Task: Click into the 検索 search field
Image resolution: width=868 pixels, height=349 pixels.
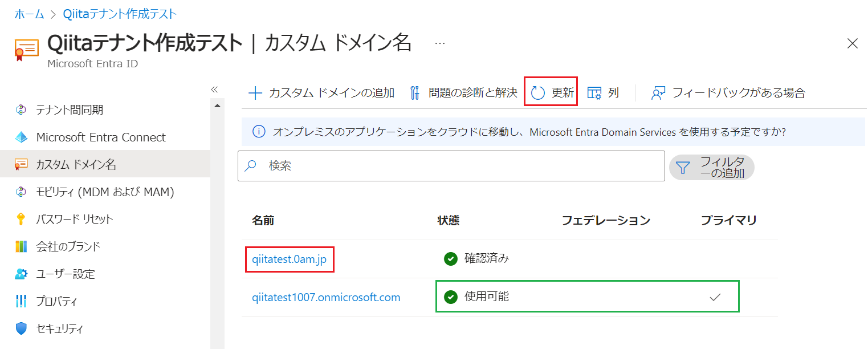Action: (451, 166)
